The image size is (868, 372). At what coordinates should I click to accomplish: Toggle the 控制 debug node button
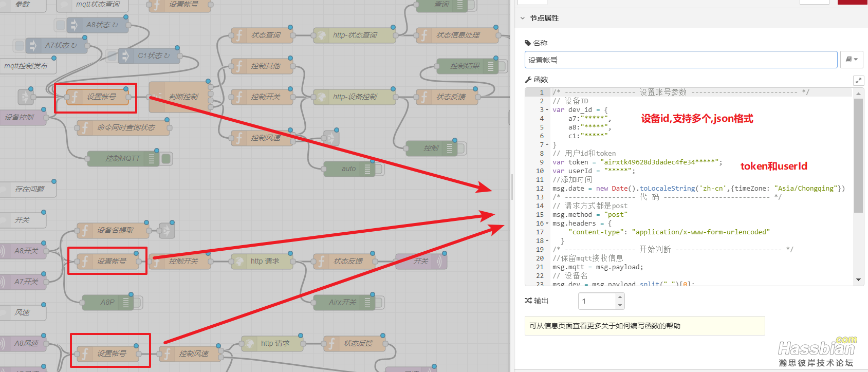click(461, 148)
